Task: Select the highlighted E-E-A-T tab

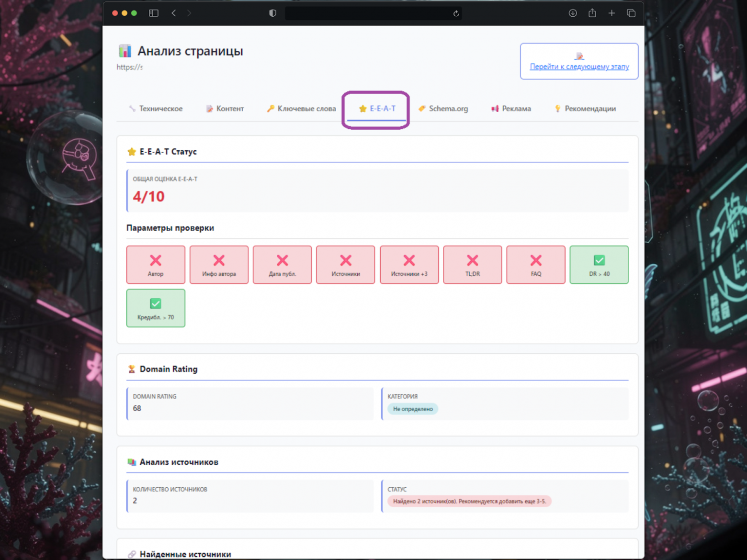Action: click(376, 109)
